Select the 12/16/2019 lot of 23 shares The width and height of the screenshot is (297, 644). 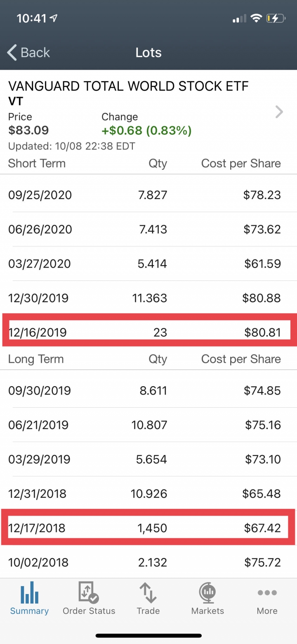148,332
